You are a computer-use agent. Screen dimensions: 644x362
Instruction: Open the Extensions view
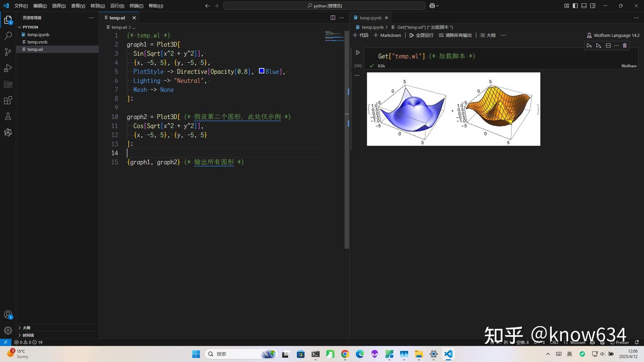[7, 101]
